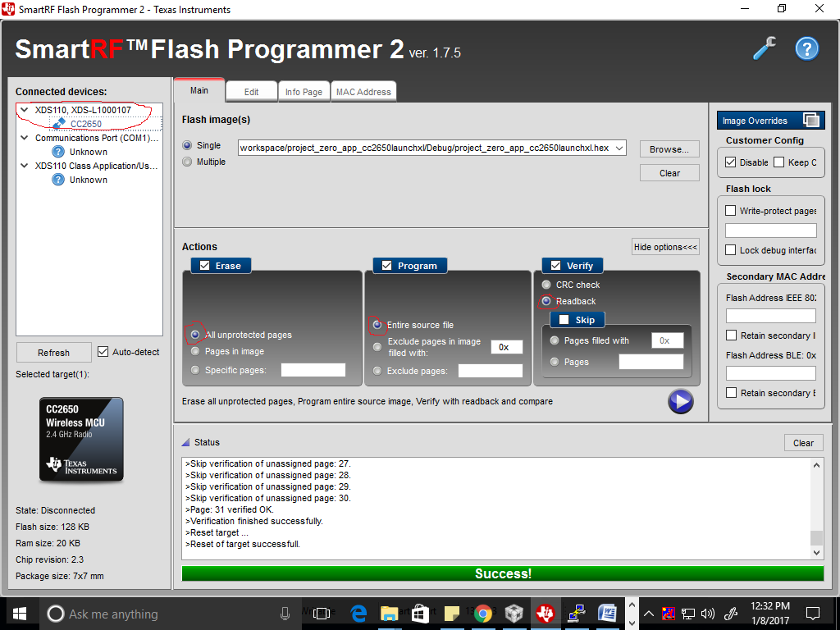The width and height of the screenshot is (840, 630).
Task: Click the Image Overrides window icon
Action: [x=811, y=120]
